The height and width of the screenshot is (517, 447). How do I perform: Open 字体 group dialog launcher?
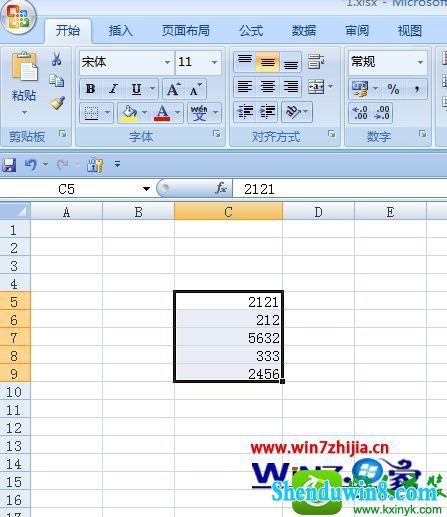pyautogui.click(x=217, y=134)
